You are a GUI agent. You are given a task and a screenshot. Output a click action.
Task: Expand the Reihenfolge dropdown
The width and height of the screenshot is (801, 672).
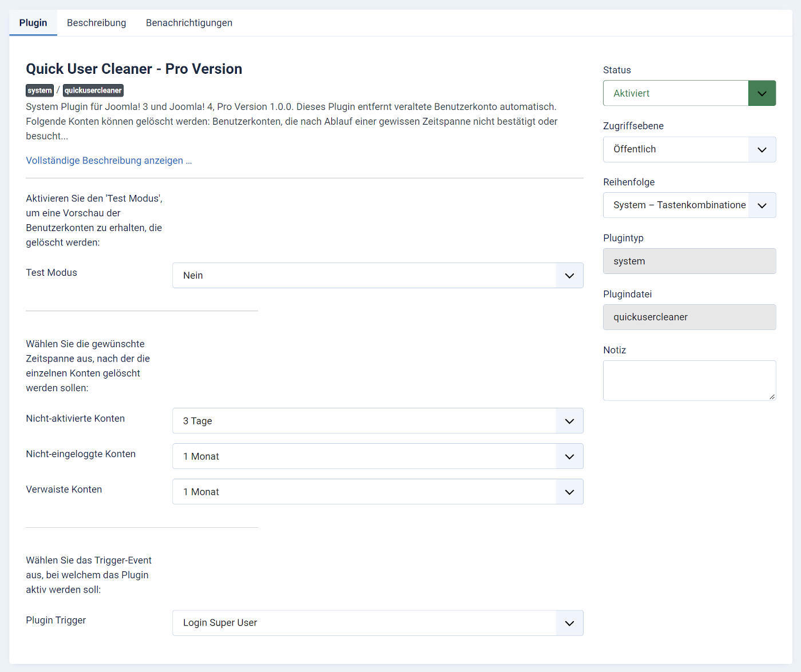tap(689, 205)
